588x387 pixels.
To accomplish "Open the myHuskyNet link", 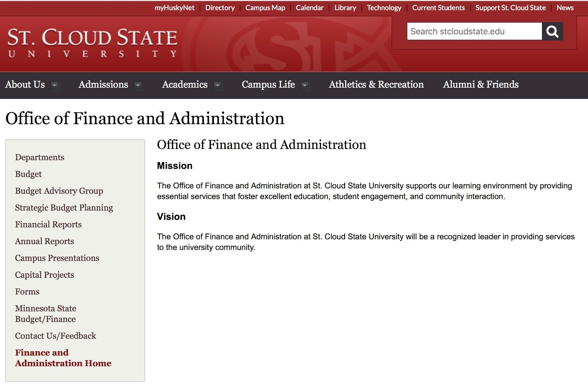I will 175,8.
